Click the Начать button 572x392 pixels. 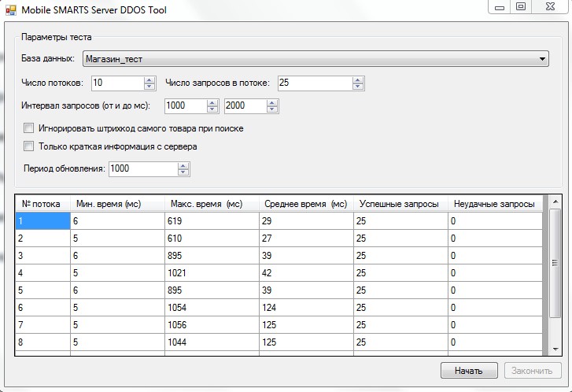(469, 371)
